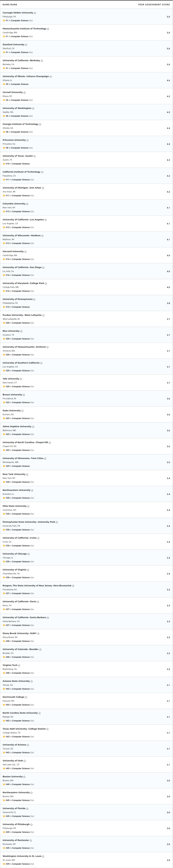Open the Columbia University link

(x=14, y=204)
